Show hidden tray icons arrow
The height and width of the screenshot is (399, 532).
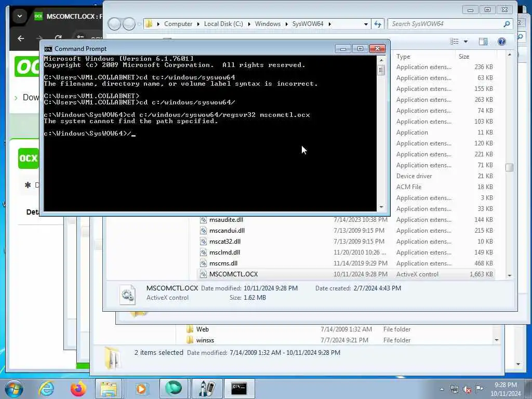pyautogui.click(x=442, y=390)
